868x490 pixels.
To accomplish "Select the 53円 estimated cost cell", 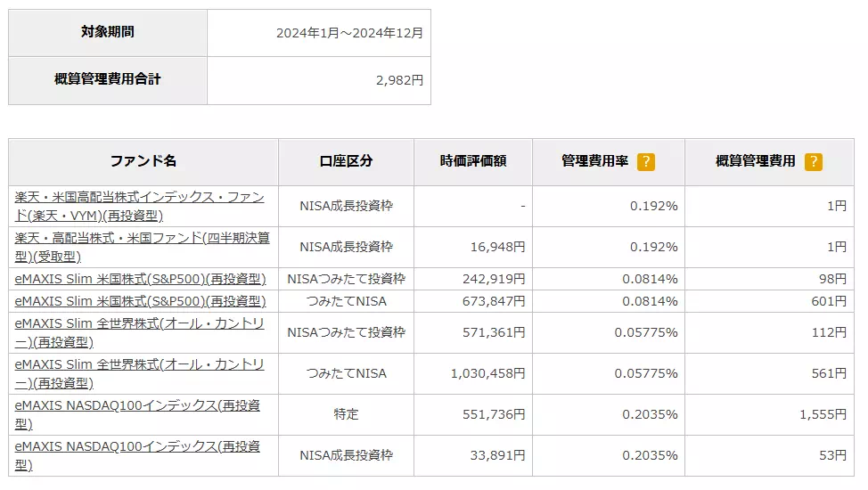I will click(x=769, y=455).
